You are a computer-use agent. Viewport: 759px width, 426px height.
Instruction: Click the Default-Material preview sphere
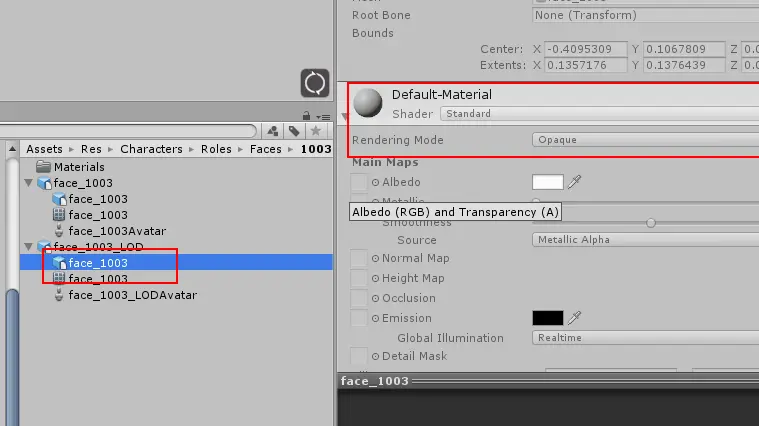(368, 103)
